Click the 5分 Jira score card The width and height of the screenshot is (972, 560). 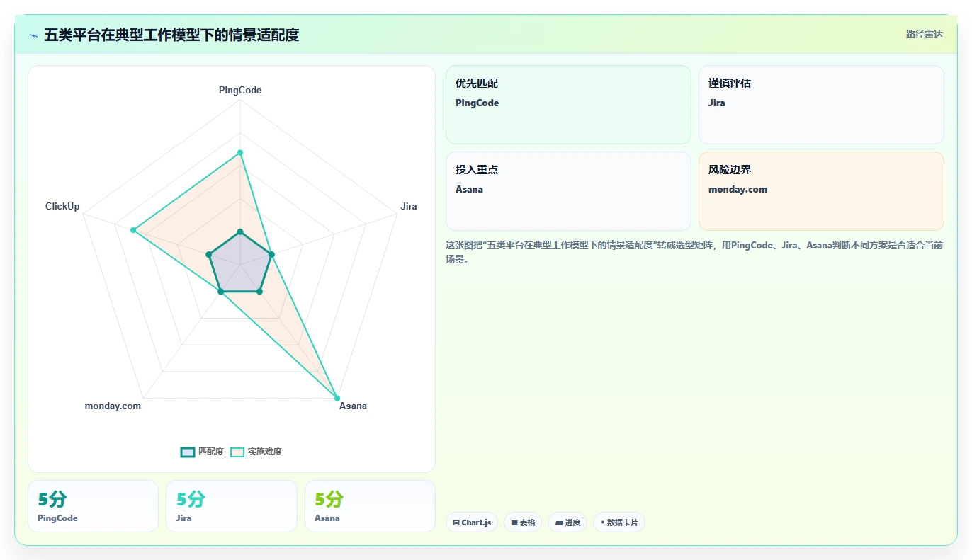[232, 506]
